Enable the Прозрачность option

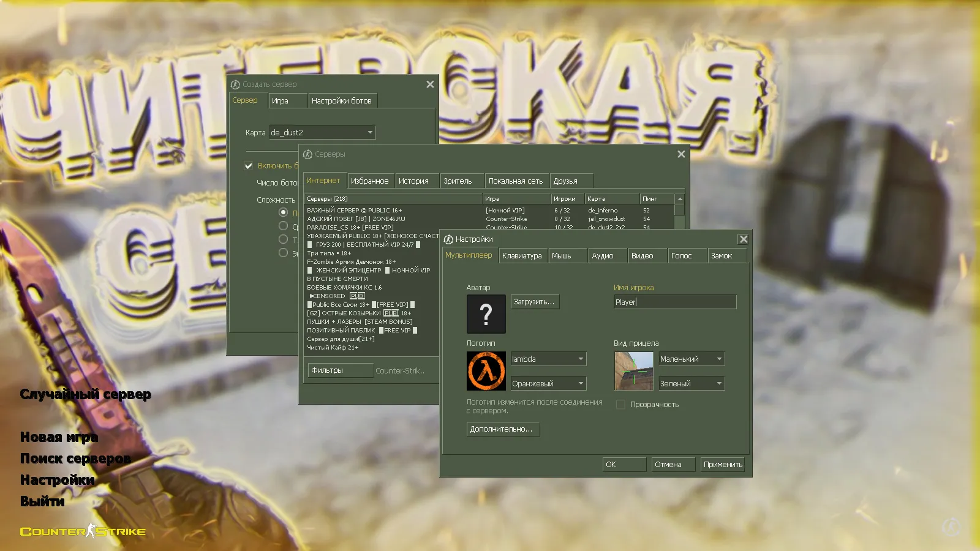620,404
